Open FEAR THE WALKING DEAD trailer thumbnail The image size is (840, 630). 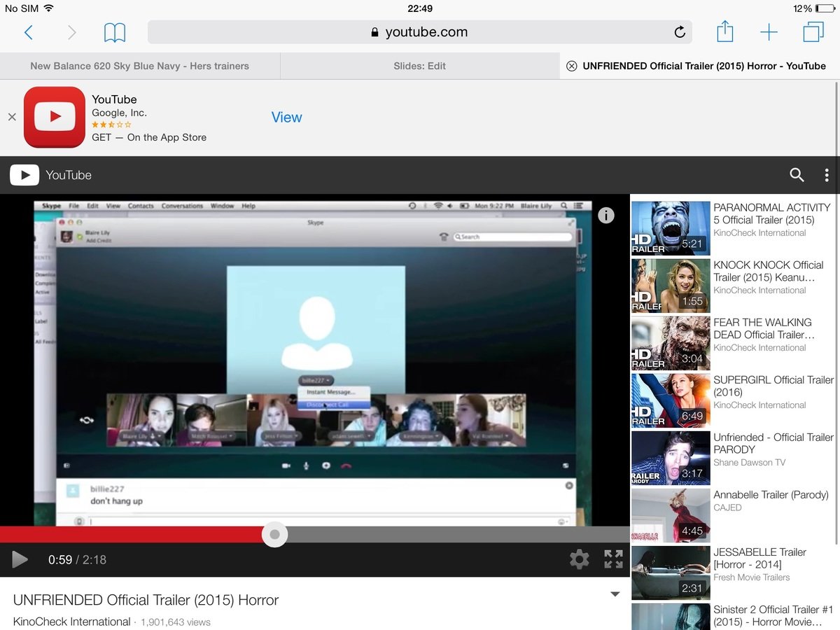click(671, 343)
